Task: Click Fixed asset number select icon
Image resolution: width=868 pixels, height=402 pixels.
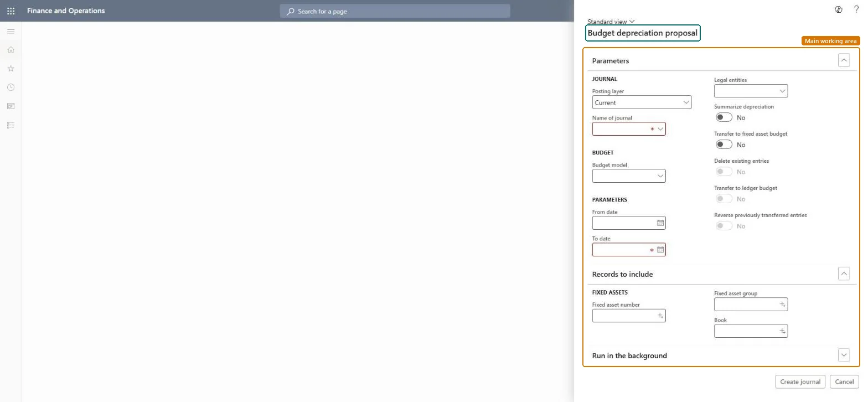Action: tap(660, 316)
